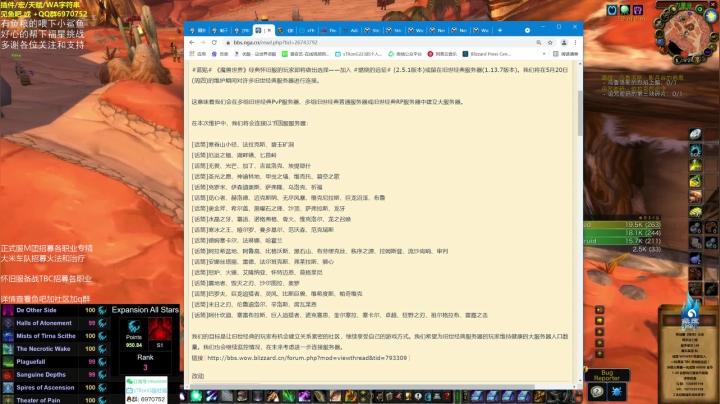Select 'Theater of Pain' dungeon row
This screenshot has width=720, height=404.
55,400
